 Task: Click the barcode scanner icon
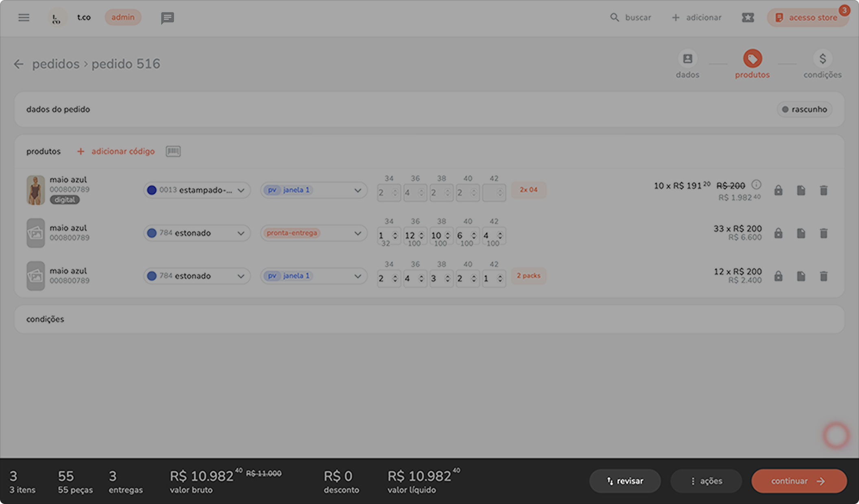click(x=173, y=151)
